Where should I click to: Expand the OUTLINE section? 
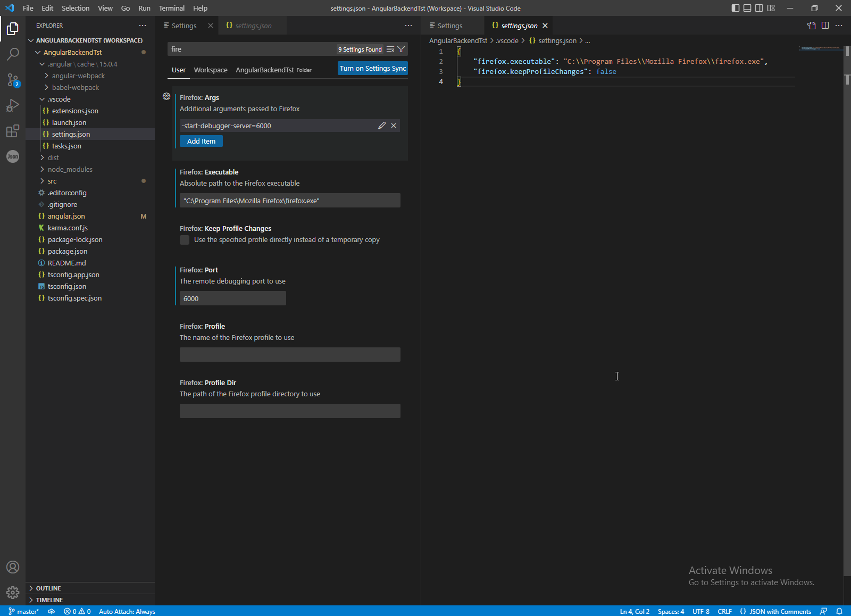[48, 588]
